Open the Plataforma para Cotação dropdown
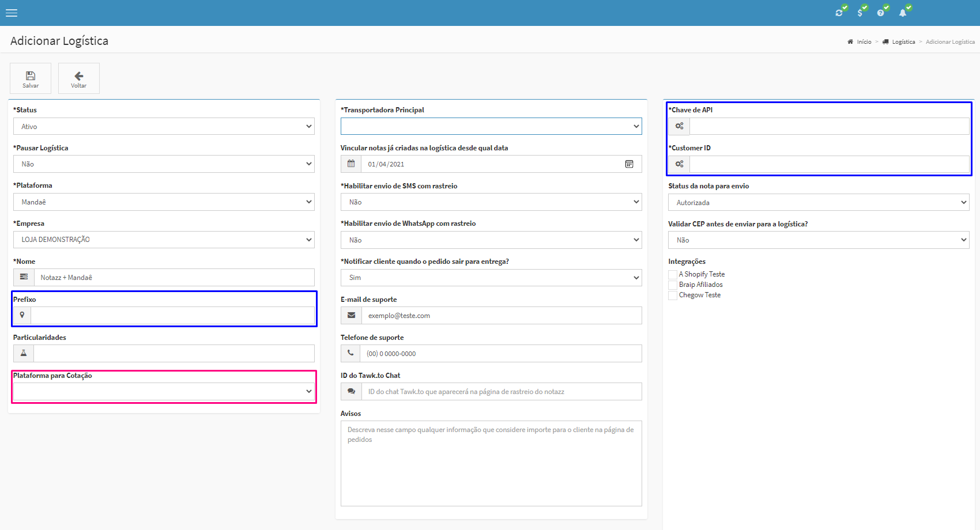Screen dimensions: 980x530 click(164, 392)
